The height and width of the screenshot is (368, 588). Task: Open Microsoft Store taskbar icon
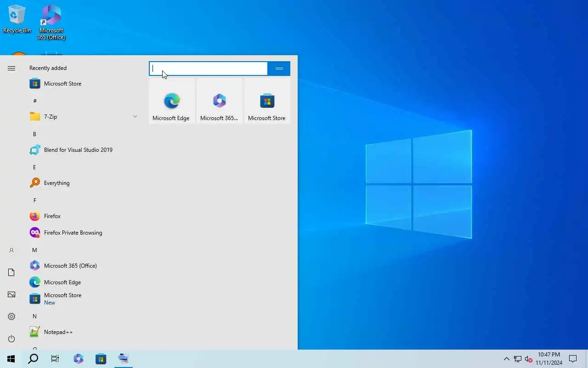pos(101,359)
